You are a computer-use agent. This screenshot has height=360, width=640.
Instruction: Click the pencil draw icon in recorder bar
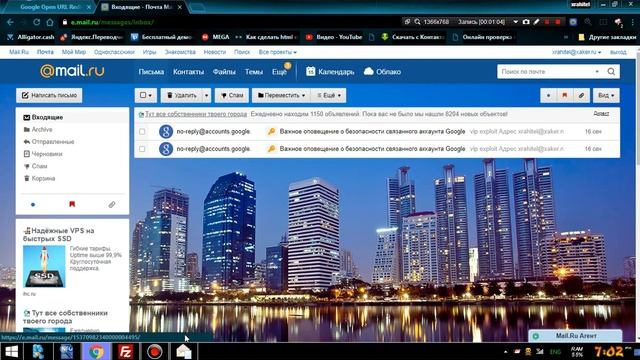point(536,22)
